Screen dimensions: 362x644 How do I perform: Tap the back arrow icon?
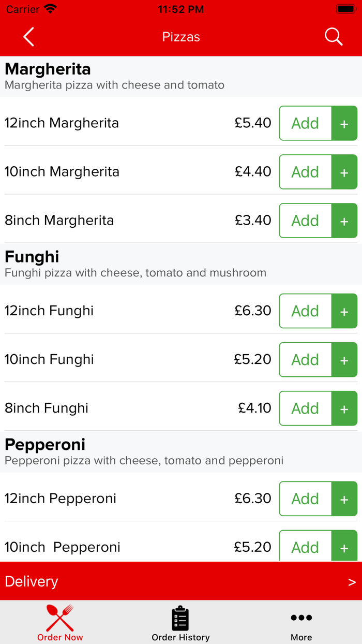(x=28, y=37)
